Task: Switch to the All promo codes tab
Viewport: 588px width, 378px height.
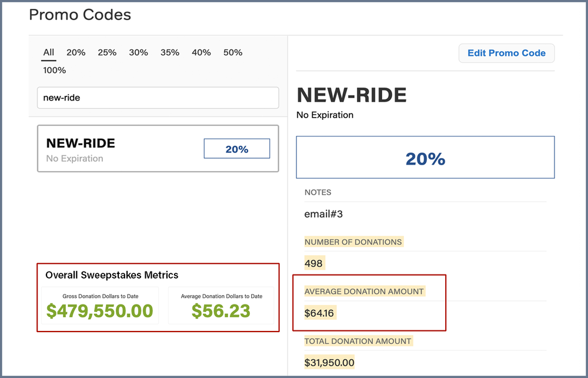Action: [x=48, y=52]
